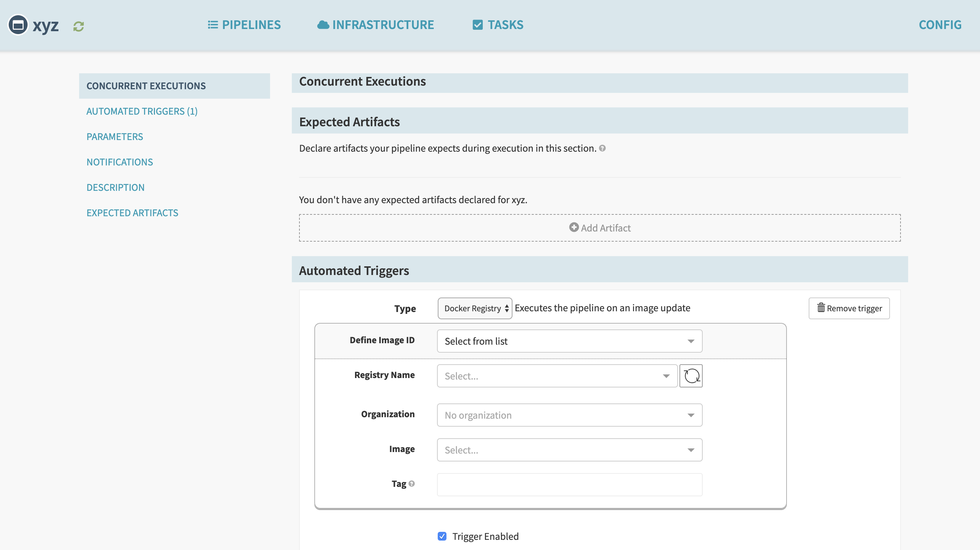Jump to Automated Triggers (1) section
Viewport: 980px width, 550px height.
click(x=142, y=111)
